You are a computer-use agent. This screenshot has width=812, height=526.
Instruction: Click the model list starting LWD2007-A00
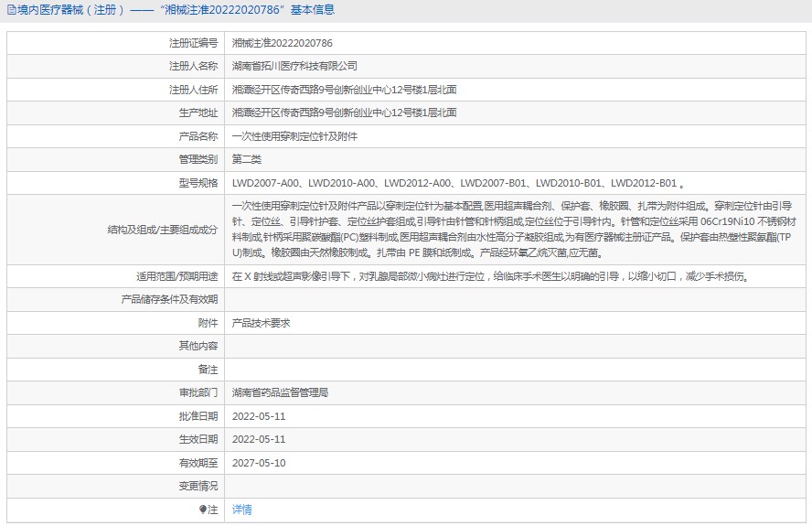point(458,183)
